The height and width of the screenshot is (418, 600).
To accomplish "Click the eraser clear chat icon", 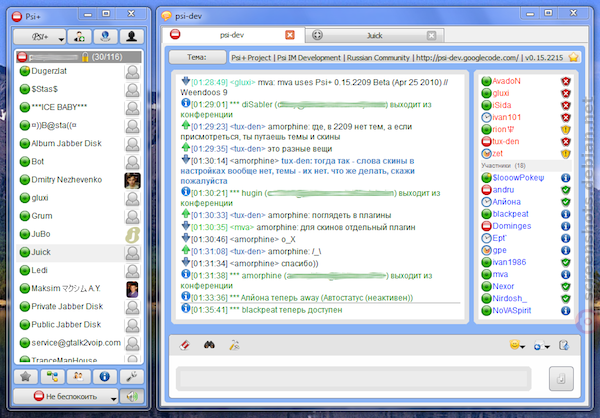I will point(185,345).
